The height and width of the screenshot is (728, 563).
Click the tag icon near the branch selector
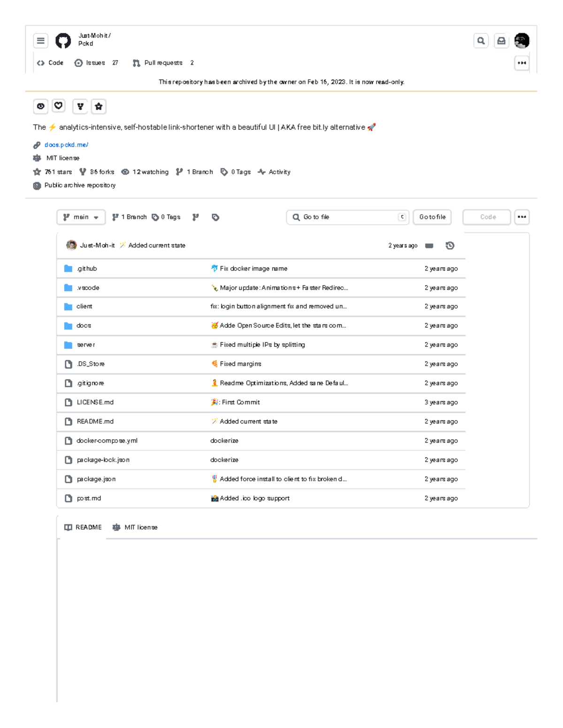(215, 217)
